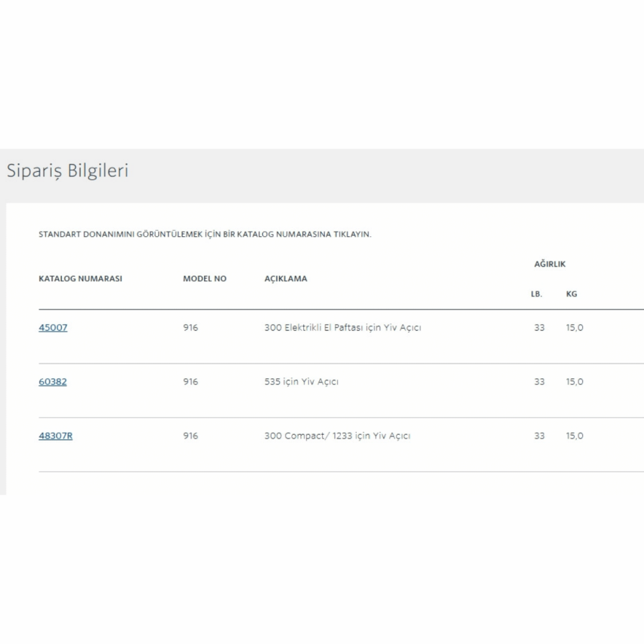This screenshot has height=644, width=644.
Task: Select the 33 lb value in the 60382 row
Action: pos(539,382)
